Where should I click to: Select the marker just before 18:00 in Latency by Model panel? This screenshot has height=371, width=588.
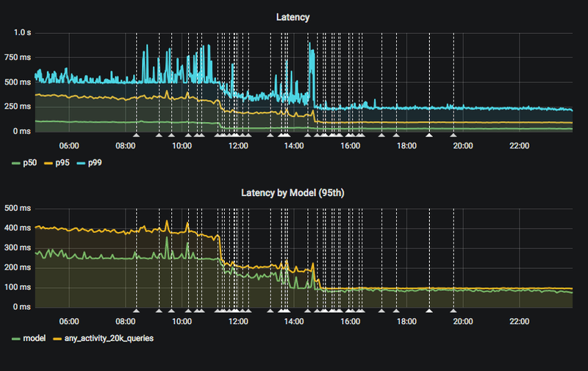(396, 311)
